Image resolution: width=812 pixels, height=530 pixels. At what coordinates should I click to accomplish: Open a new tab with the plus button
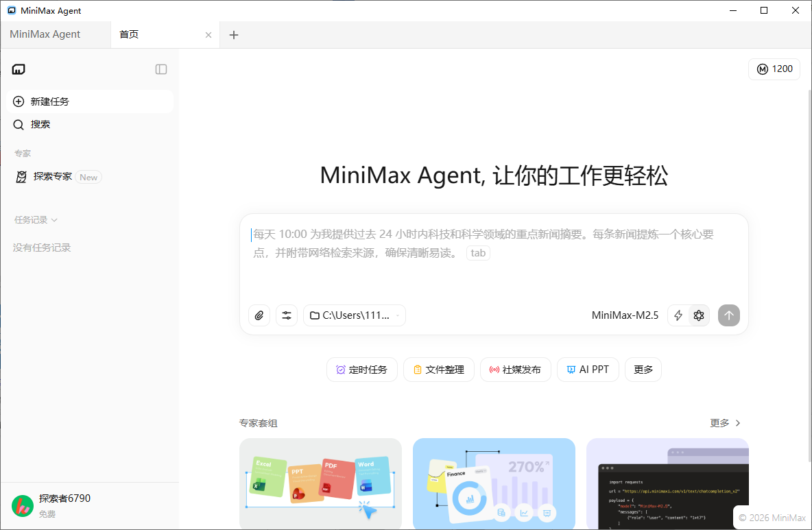point(234,34)
